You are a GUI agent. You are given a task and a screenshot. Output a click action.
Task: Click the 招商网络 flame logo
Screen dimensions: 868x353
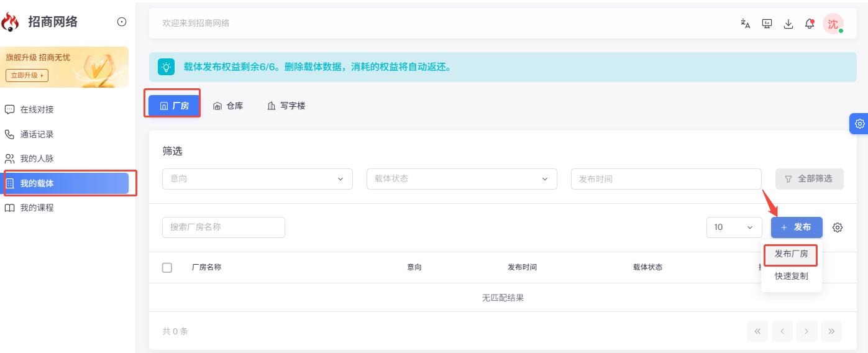pyautogui.click(x=10, y=22)
